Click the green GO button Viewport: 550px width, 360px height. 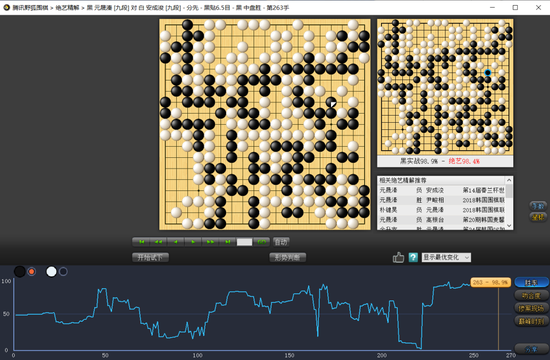coord(262,242)
